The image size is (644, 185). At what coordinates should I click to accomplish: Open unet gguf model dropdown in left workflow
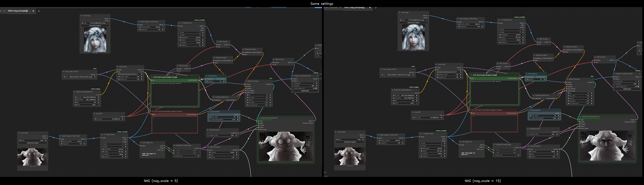click(x=80, y=77)
